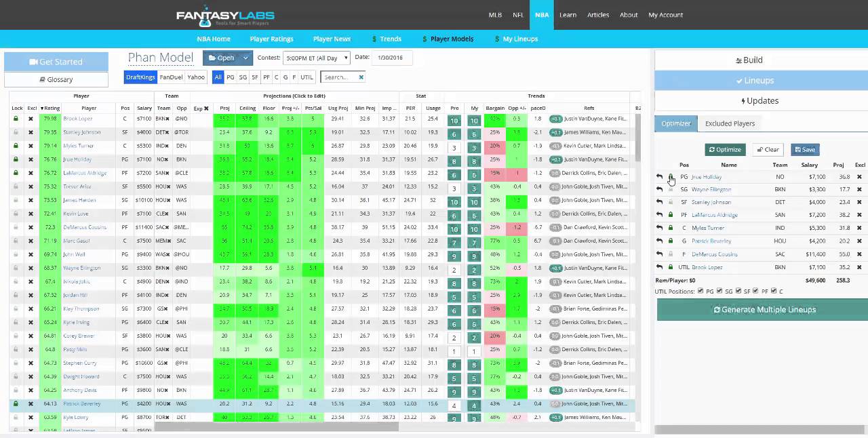Click the player Search input field
The image size is (868, 438).
pos(337,77)
